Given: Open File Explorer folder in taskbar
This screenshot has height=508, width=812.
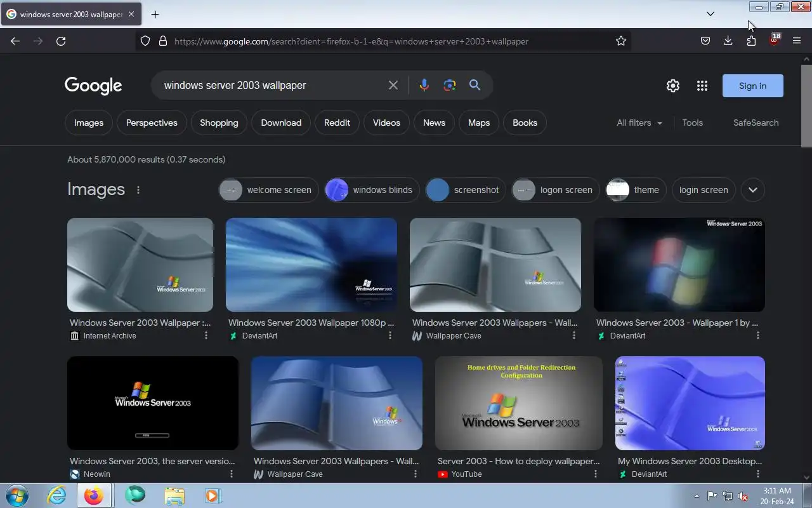Looking at the screenshot, I should (x=174, y=495).
